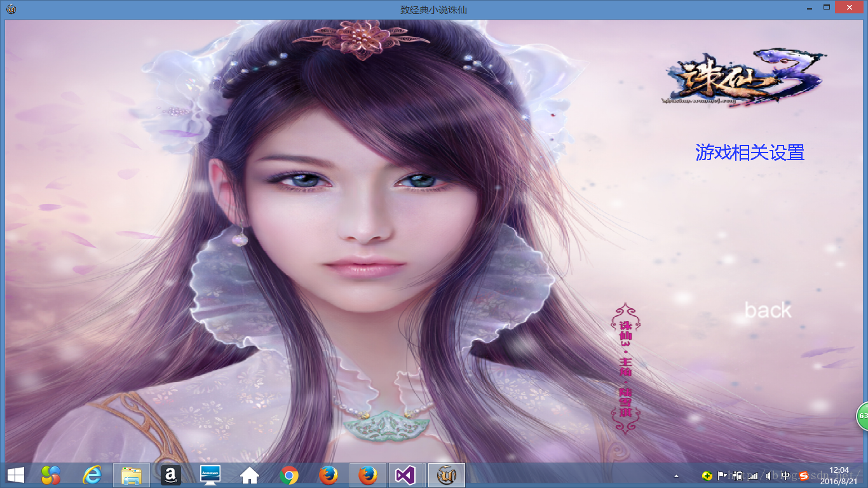Select the Unreal Engine taskbar button
Screen dimensions: 868x488
445,475
